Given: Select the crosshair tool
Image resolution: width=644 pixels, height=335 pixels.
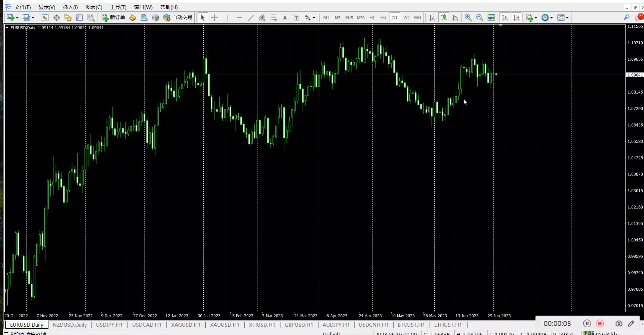Looking at the screenshot, I should [x=214, y=17].
